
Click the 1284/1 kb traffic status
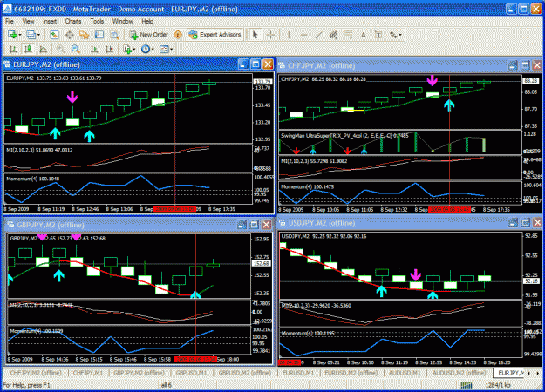[497, 385]
